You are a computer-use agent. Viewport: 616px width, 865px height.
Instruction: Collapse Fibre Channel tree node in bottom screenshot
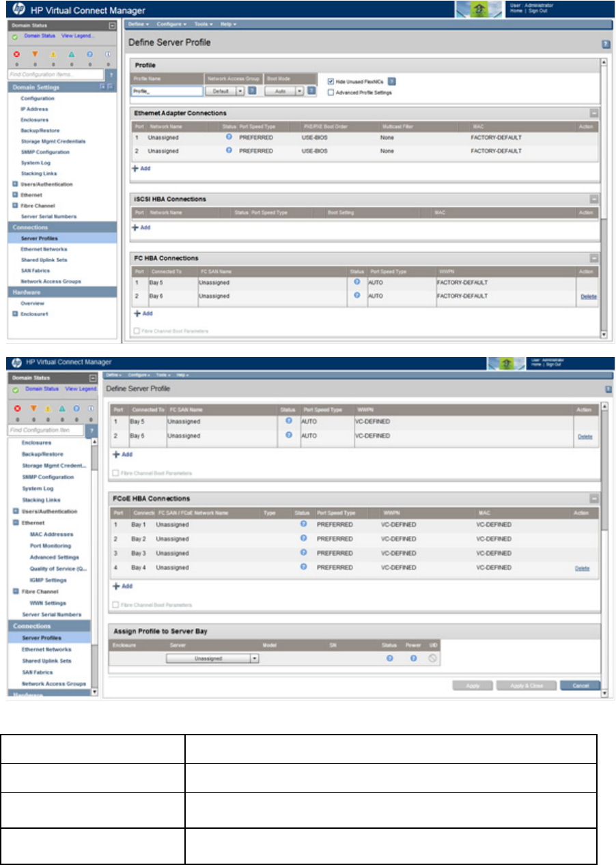click(16, 591)
